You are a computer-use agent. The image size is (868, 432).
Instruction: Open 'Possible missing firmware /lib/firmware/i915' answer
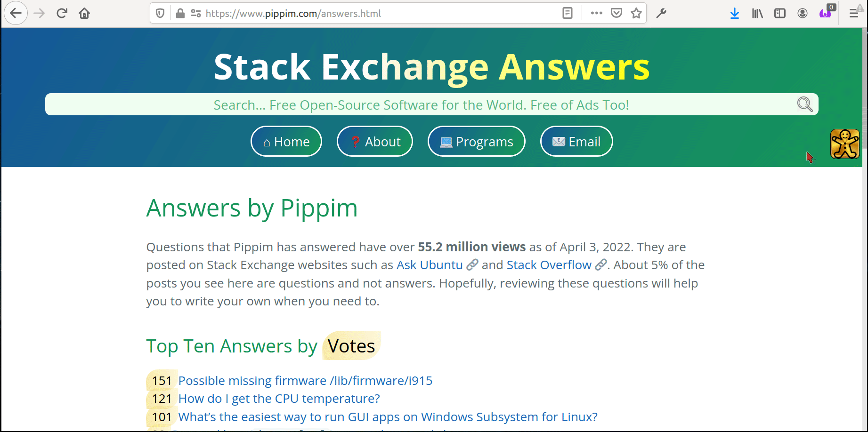tap(305, 381)
